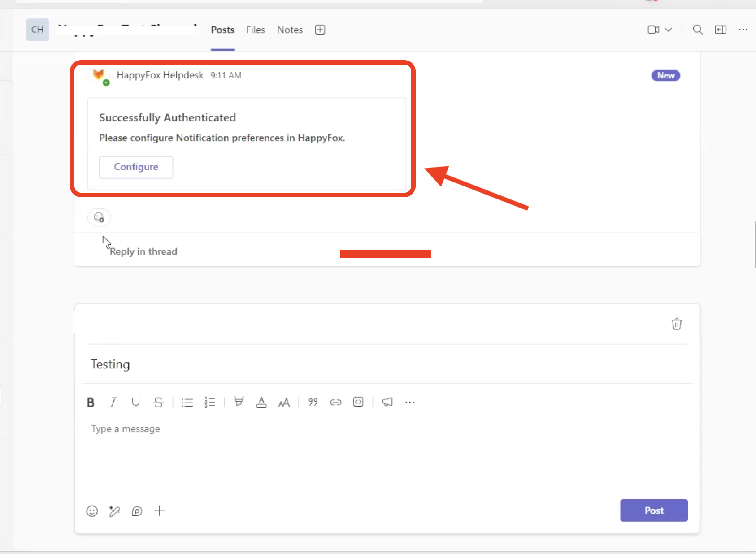This screenshot has width=756, height=554.
Task: Open the CH channel avatar
Action: pyautogui.click(x=38, y=30)
